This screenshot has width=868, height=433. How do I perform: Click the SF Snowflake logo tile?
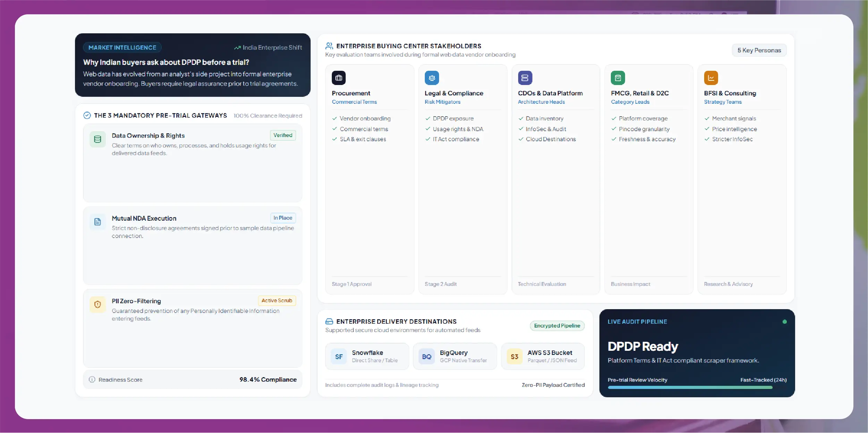click(x=339, y=357)
